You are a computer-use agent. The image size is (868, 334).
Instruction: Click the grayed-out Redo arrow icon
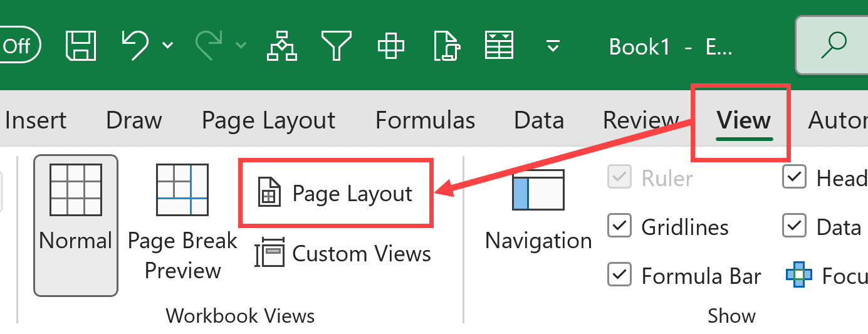click(x=209, y=45)
